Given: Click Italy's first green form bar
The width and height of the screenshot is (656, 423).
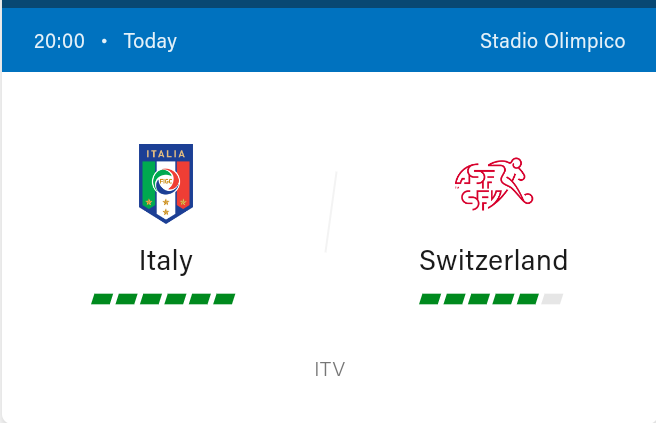Looking at the screenshot, I should [102, 299].
